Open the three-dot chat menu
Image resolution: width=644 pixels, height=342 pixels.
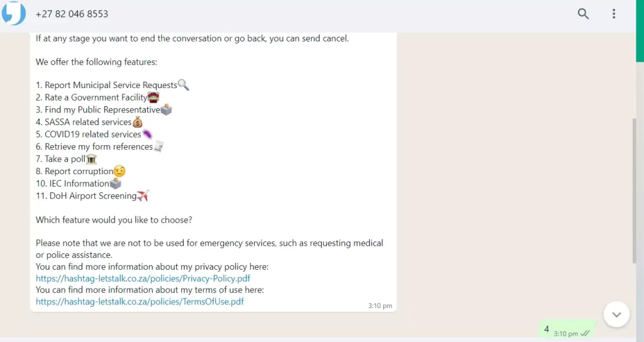[614, 14]
